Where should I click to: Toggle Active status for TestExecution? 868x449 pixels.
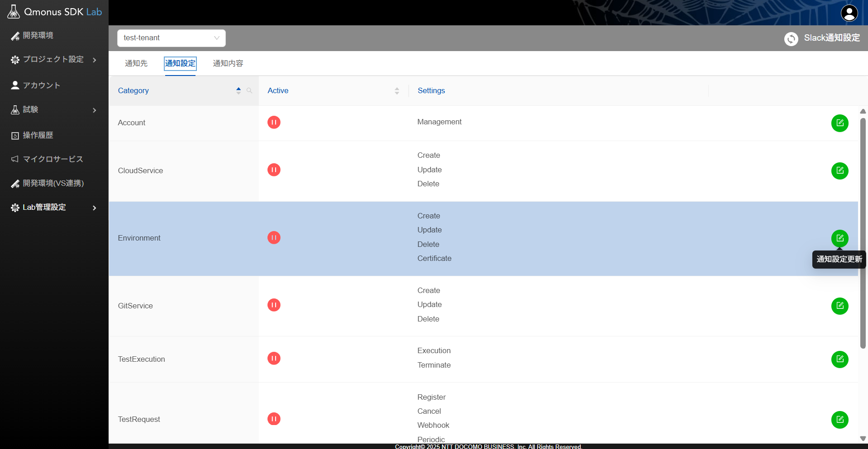tap(274, 359)
